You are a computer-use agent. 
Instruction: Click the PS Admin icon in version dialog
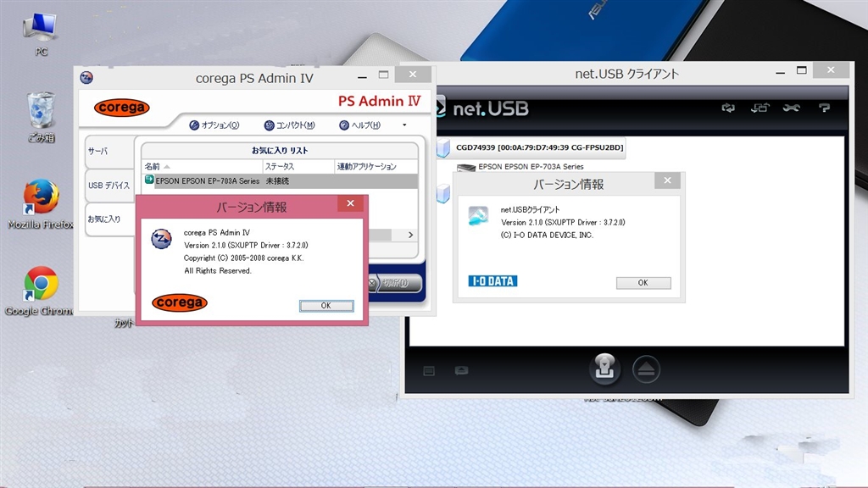tap(162, 239)
